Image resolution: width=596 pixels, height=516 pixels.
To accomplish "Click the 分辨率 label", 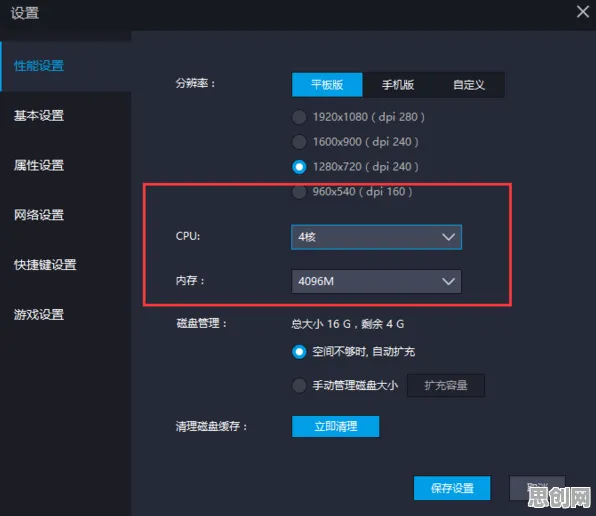I will point(195,83).
